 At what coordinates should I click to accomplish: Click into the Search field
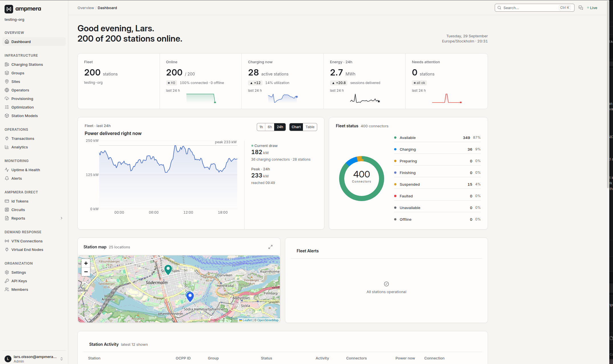point(534,8)
